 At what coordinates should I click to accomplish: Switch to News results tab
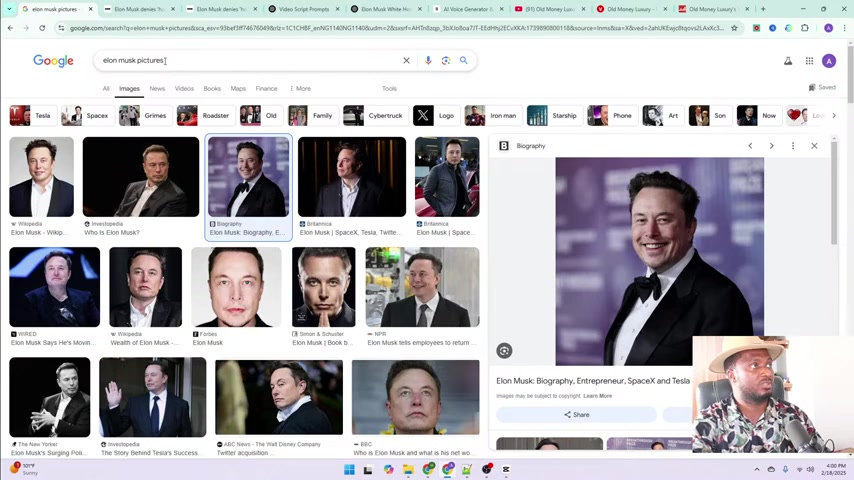pyautogui.click(x=157, y=88)
